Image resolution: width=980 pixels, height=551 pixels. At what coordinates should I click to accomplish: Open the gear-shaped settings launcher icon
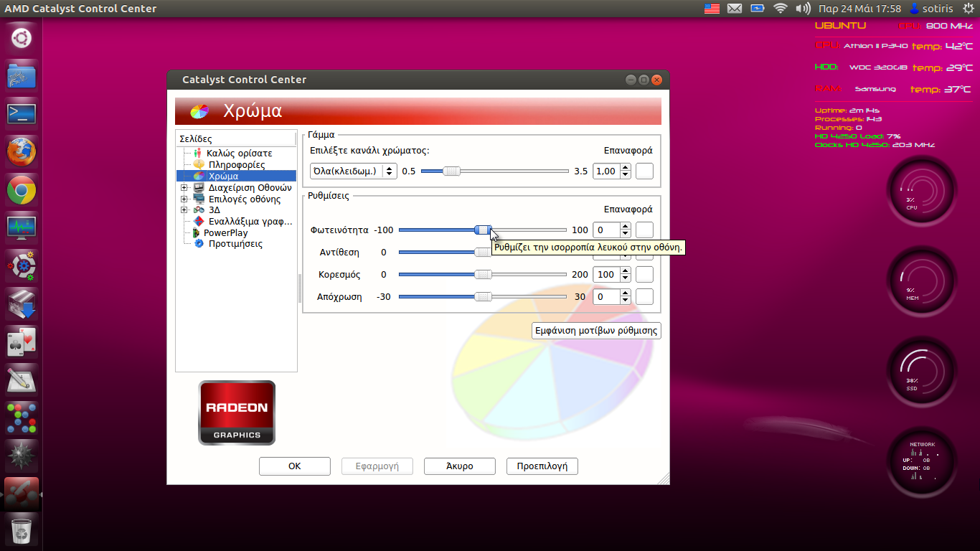click(x=22, y=266)
